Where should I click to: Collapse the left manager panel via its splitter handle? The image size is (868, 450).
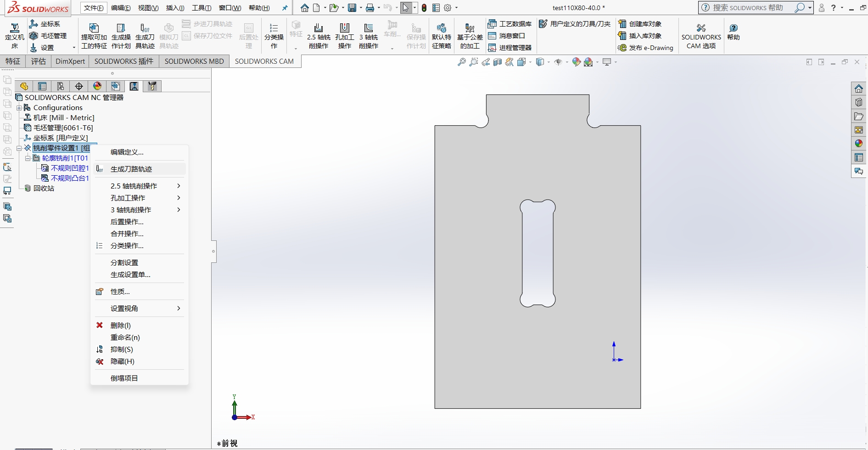[x=213, y=251]
